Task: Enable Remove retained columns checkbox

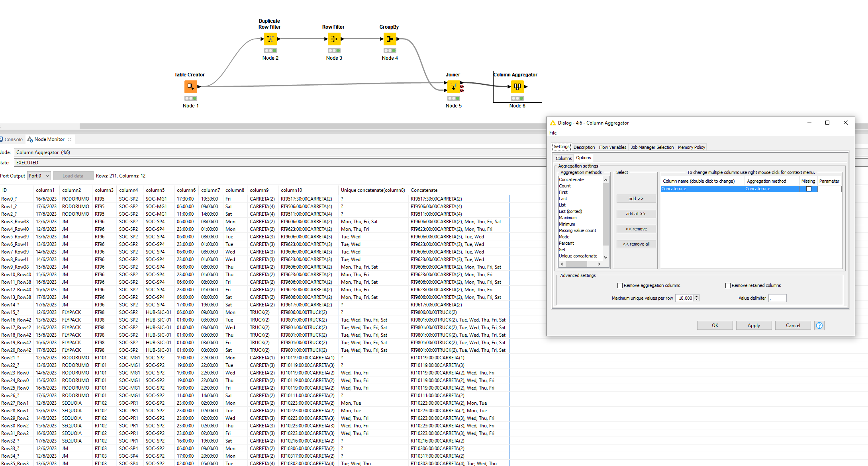Action: pos(728,285)
